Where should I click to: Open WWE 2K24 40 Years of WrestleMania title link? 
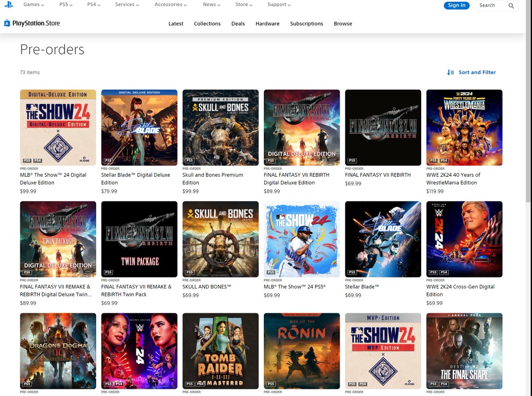453,179
